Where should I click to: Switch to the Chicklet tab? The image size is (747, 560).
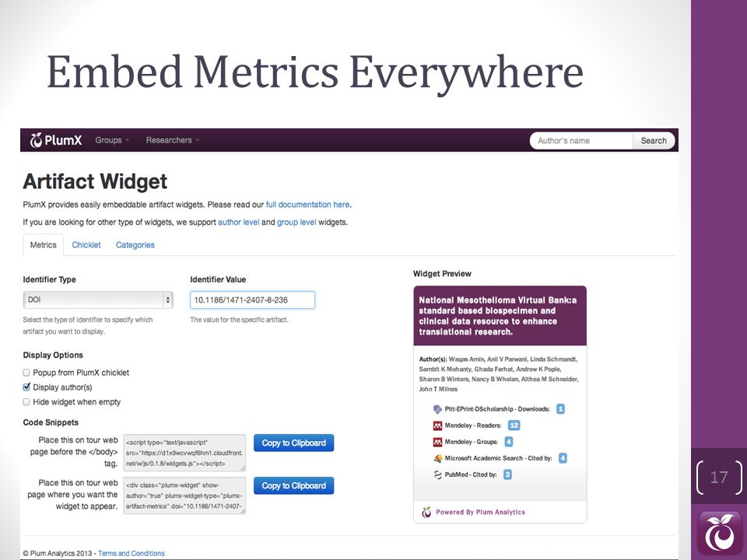pyautogui.click(x=86, y=245)
